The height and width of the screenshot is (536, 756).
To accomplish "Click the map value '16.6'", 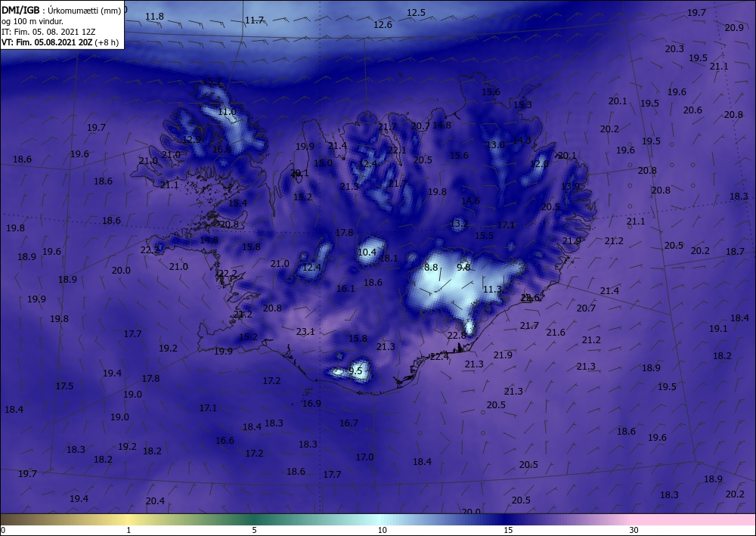I will click(x=225, y=441).
